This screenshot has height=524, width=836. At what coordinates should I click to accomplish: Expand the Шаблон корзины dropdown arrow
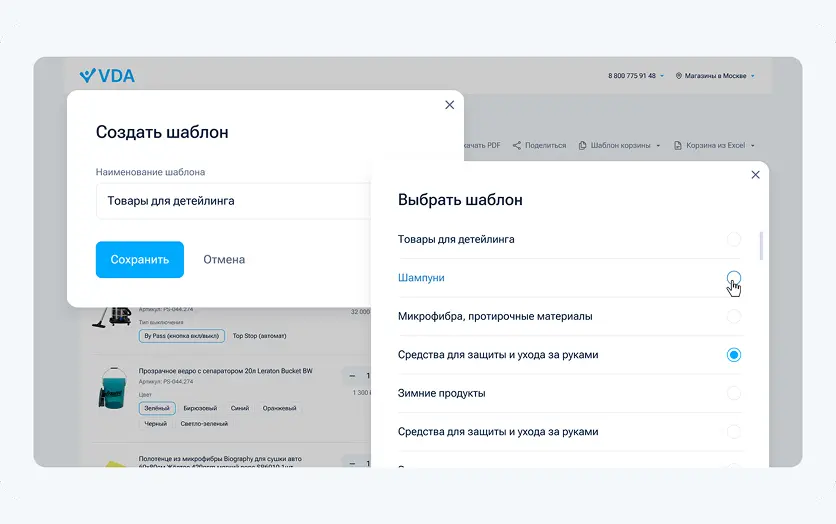tap(658, 146)
